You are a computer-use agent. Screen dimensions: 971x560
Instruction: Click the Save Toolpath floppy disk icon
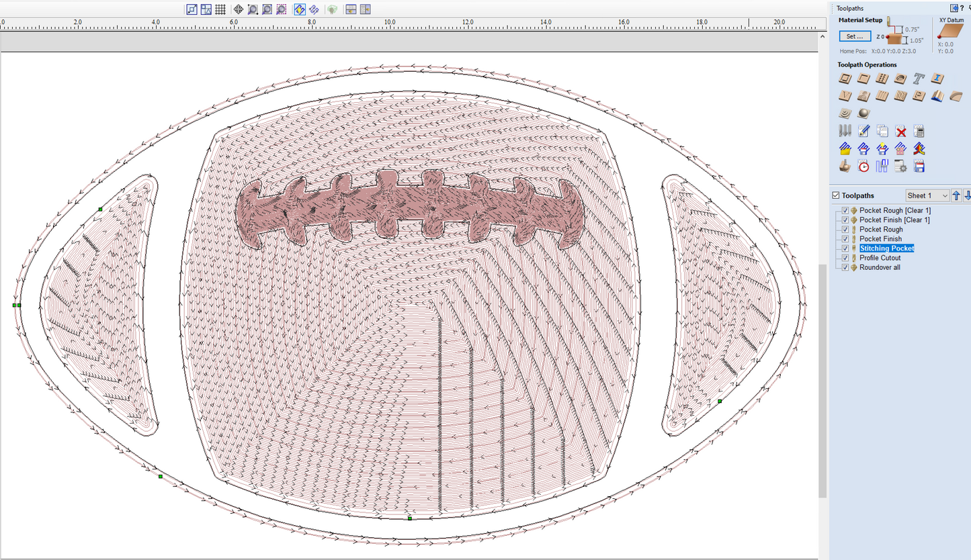[x=919, y=167]
